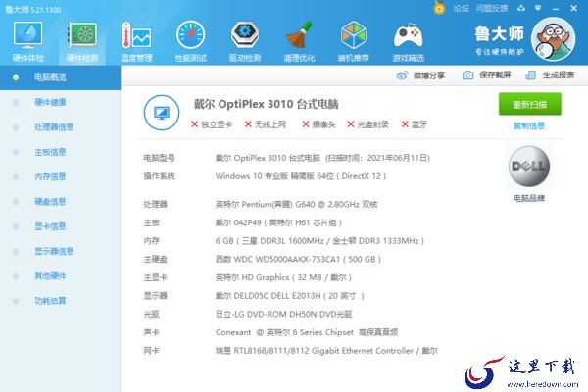Click 复制信息 copy info link
This screenshot has width=588, height=392.
pos(529,125)
